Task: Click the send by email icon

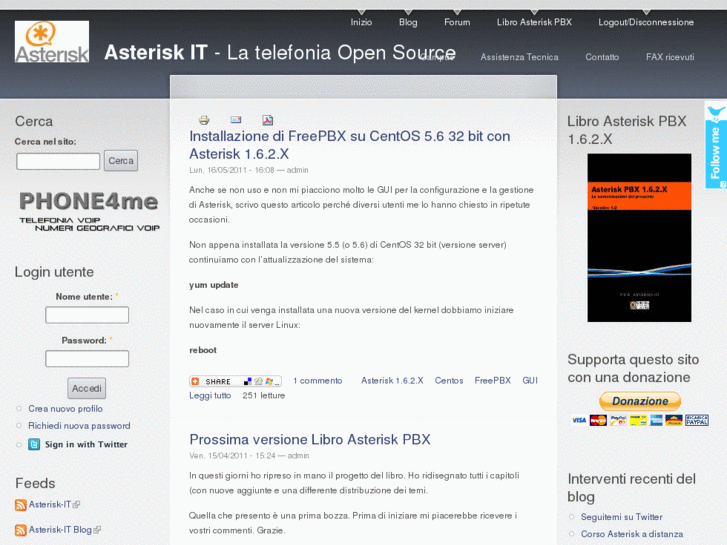Action: tap(236, 120)
